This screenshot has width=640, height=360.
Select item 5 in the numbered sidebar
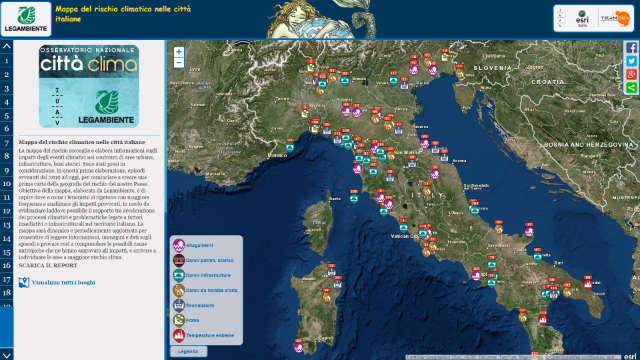(x=7, y=116)
